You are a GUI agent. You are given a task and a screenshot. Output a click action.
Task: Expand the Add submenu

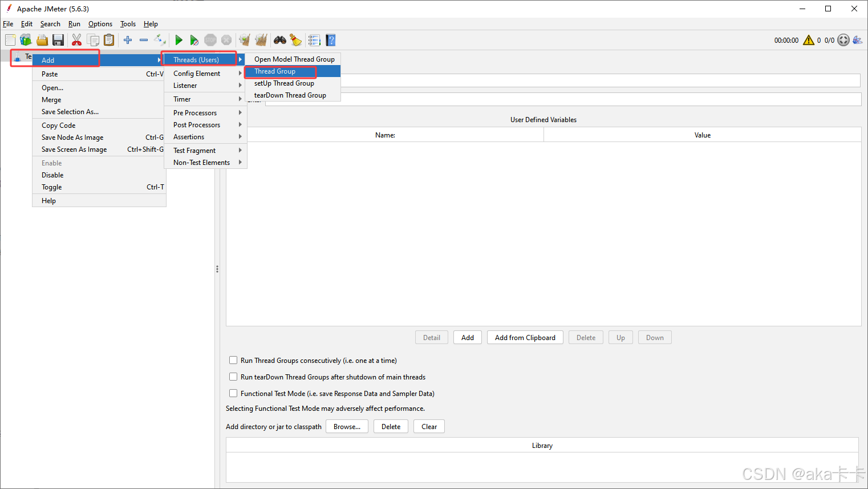98,60
